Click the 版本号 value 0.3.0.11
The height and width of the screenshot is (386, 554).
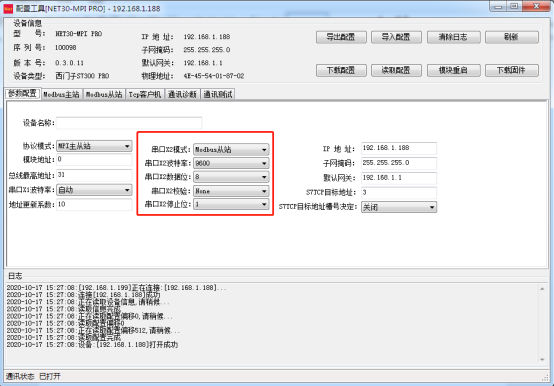69,63
